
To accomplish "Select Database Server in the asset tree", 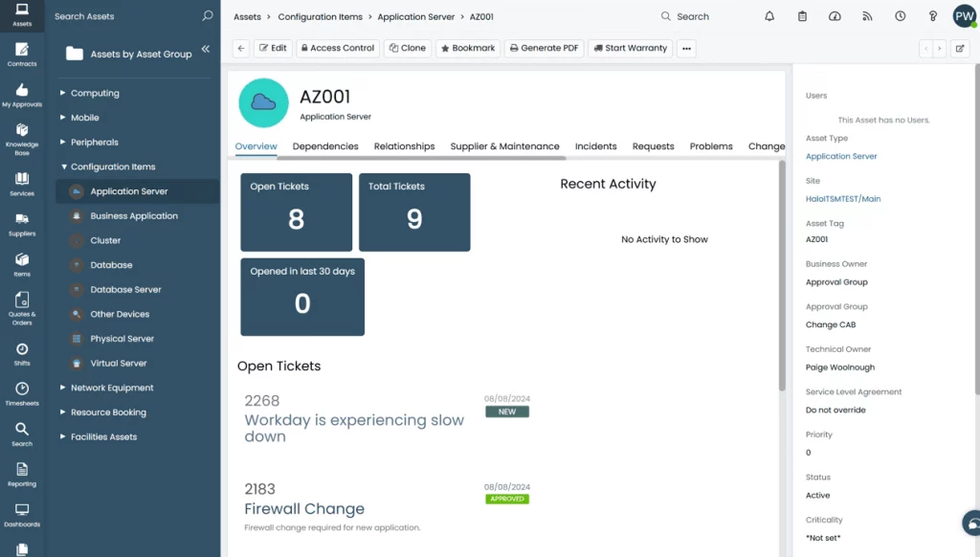I will [125, 290].
